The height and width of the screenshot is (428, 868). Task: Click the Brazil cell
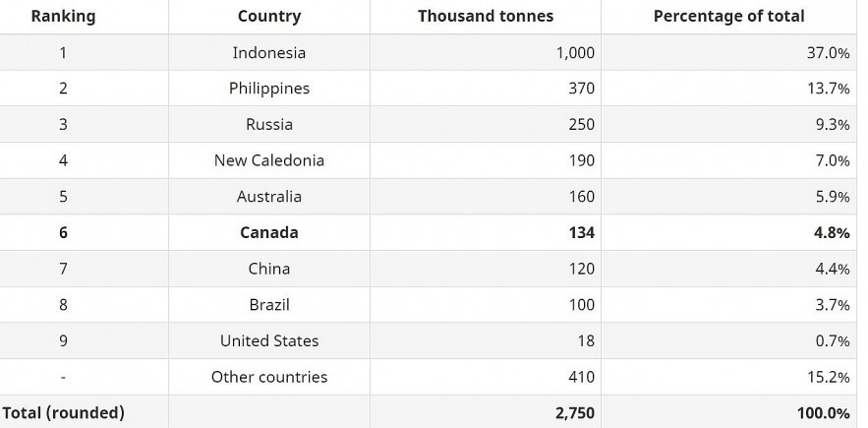tap(269, 305)
